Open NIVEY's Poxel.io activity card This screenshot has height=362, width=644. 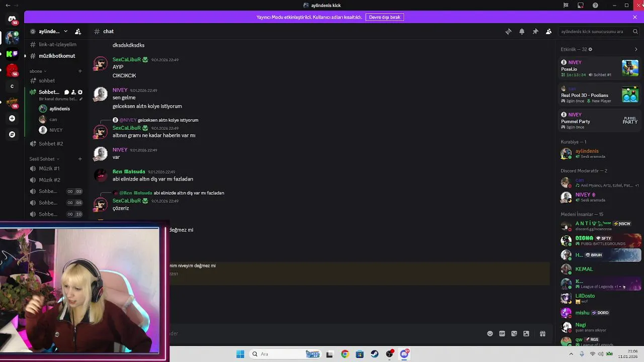point(600,68)
